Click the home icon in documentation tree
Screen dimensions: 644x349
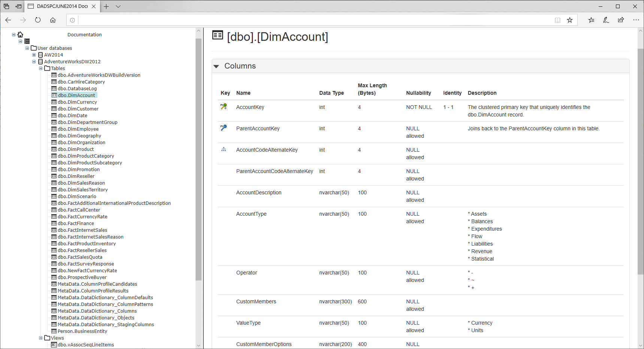(20, 34)
